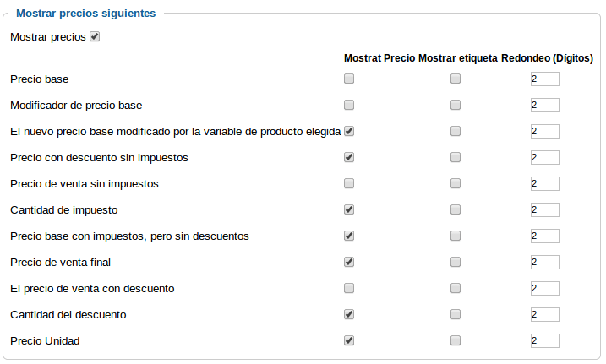Screen dimensions: 606x364
Task: Uncheck Mostrat Precio for Cantidad del descuento
Action: (x=349, y=314)
